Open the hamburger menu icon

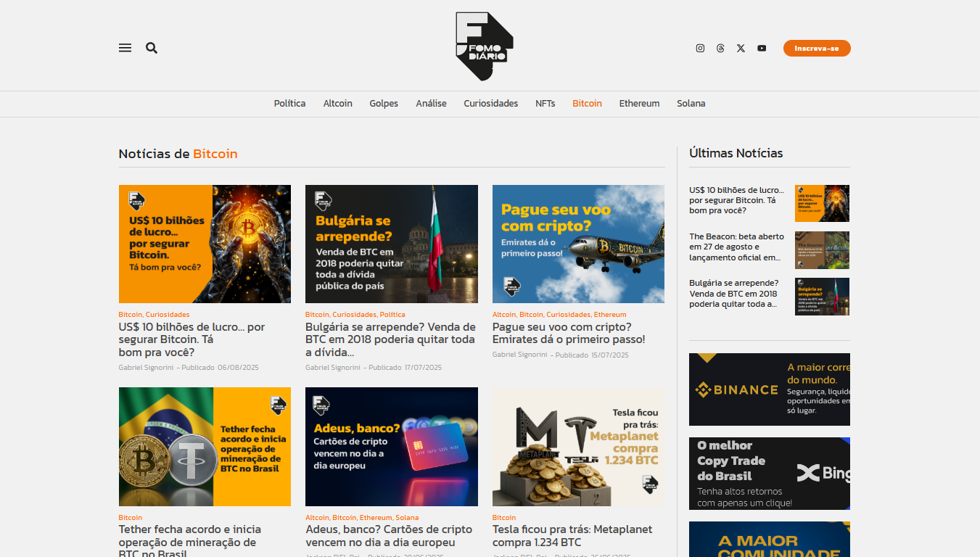[x=125, y=48]
